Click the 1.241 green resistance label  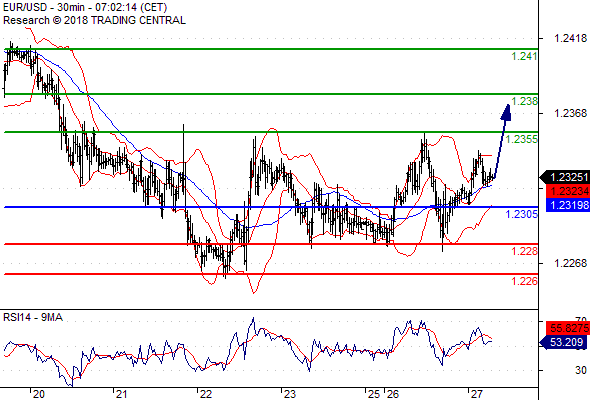tap(524, 56)
